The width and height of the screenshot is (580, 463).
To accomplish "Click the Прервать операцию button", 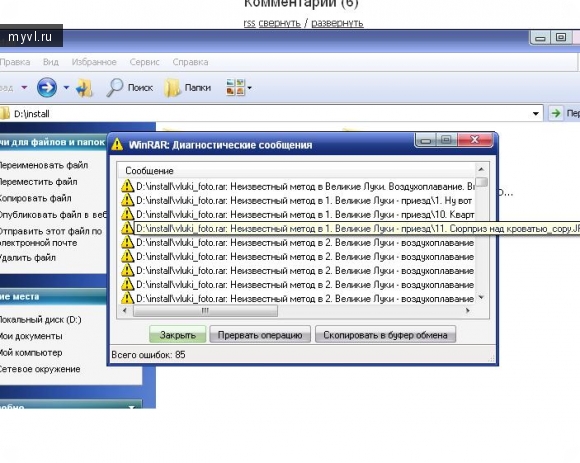I will coord(260,335).
